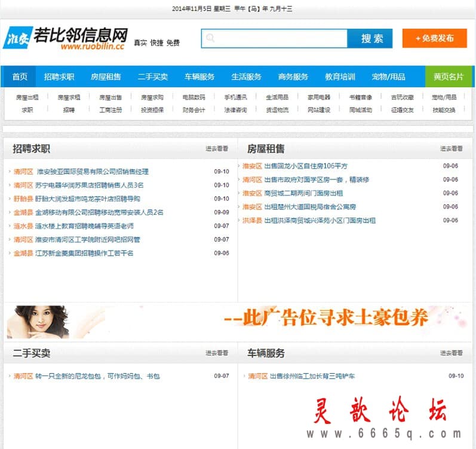The width and height of the screenshot is (476, 449).
Task: Open listing 金湖移动有限公司招聘移动宽带安装人员2名
Action: (99, 212)
